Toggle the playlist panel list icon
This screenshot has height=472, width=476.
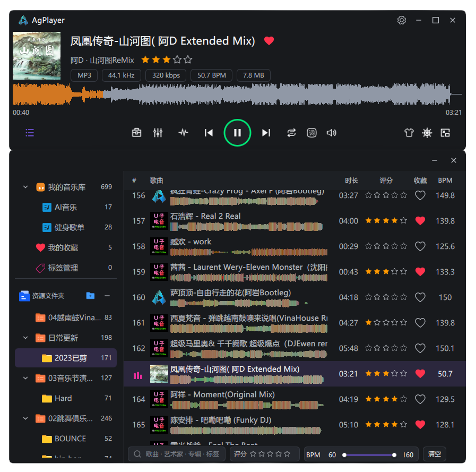pos(30,133)
